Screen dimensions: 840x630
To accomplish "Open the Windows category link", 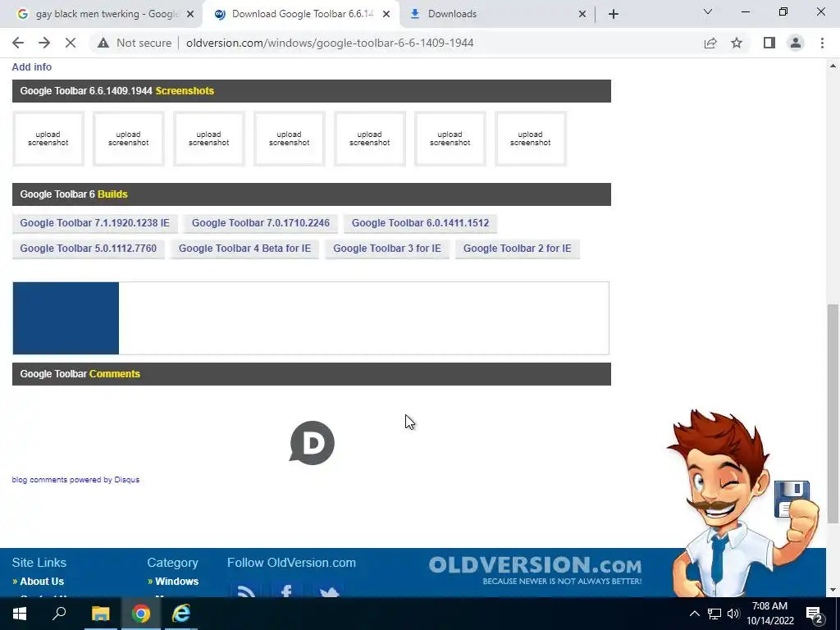I will (x=177, y=582).
